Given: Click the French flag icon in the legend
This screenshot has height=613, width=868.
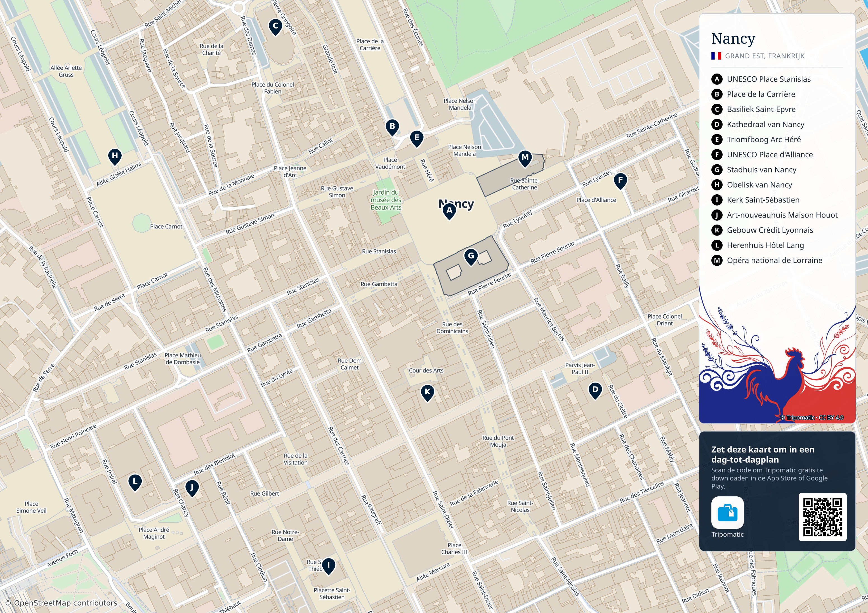Looking at the screenshot, I should (716, 56).
